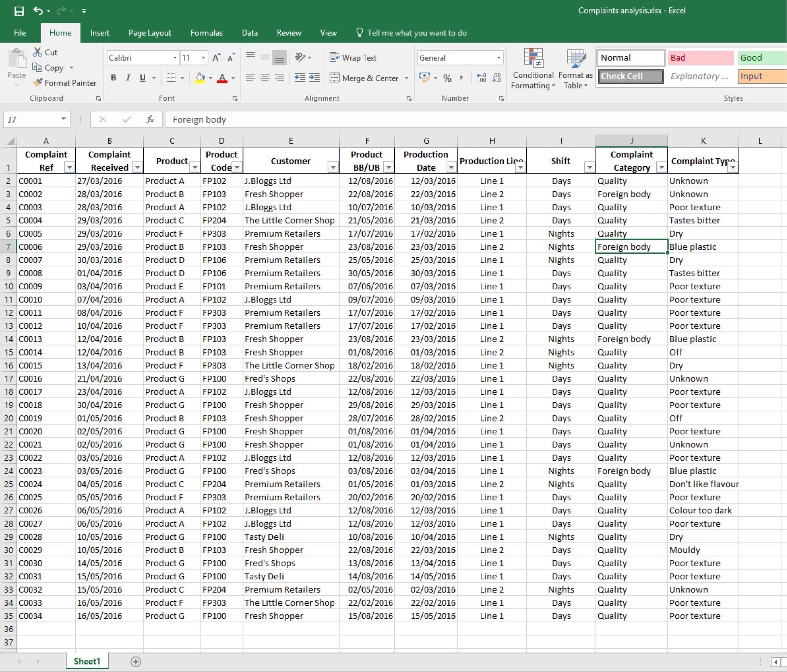Open filter dropdown for Shift column
This screenshot has width=787, height=672.
pyautogui.click(x=589, y=167)
